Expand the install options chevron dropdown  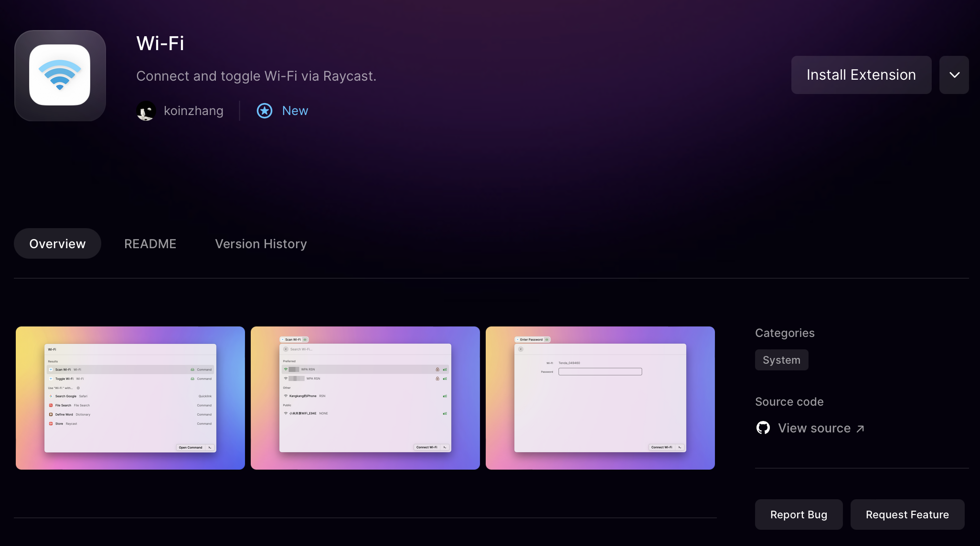954,75
